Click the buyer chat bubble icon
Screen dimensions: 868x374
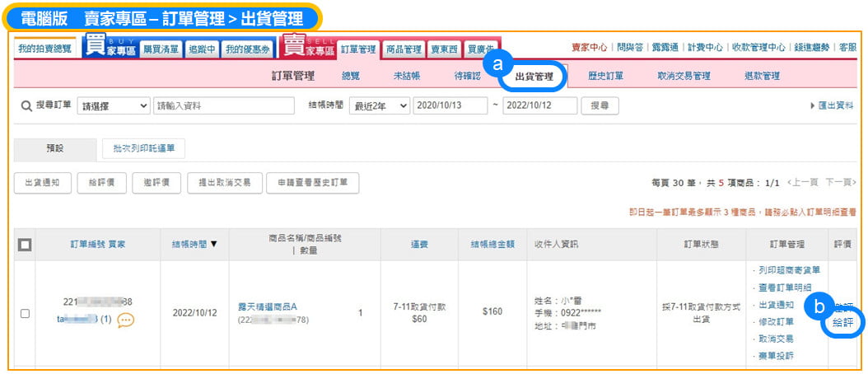point(125,320)
